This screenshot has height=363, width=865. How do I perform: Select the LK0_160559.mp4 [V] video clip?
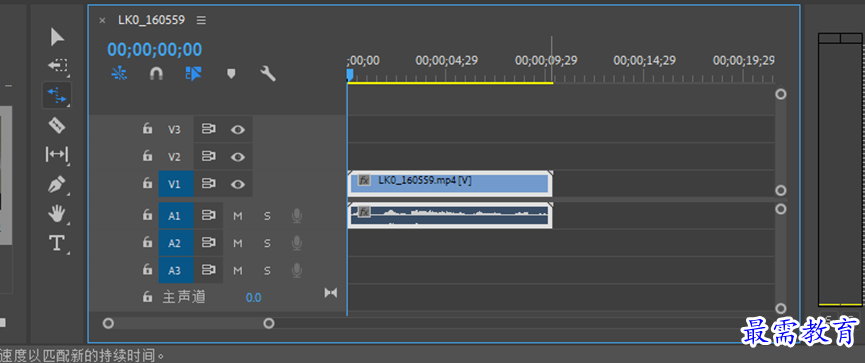coord(450,184)
